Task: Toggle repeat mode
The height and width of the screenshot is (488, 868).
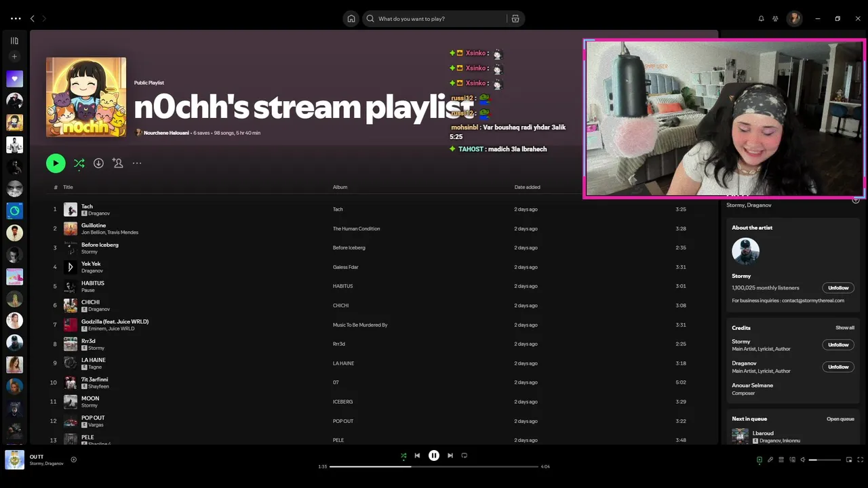Action: tap(465, 456)
